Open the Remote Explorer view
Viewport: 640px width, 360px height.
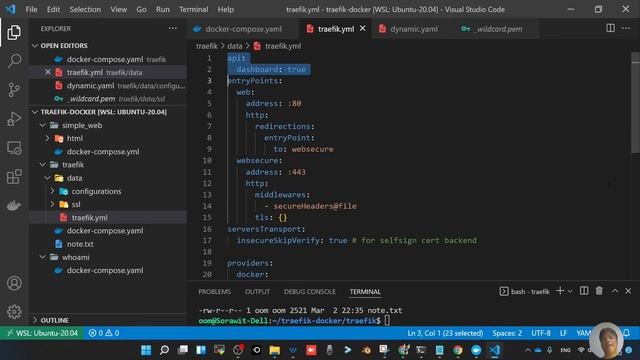tap(14, 148)
